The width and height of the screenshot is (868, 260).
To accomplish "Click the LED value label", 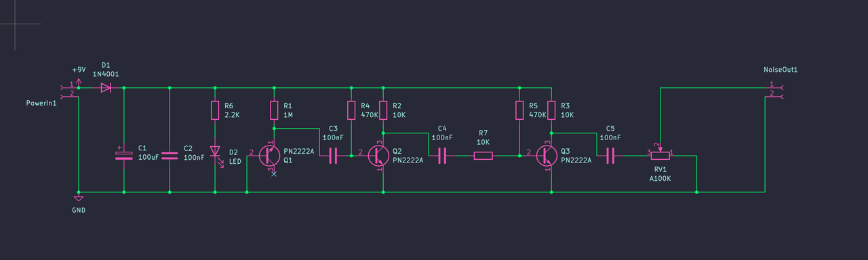I will tap(235, 161).
